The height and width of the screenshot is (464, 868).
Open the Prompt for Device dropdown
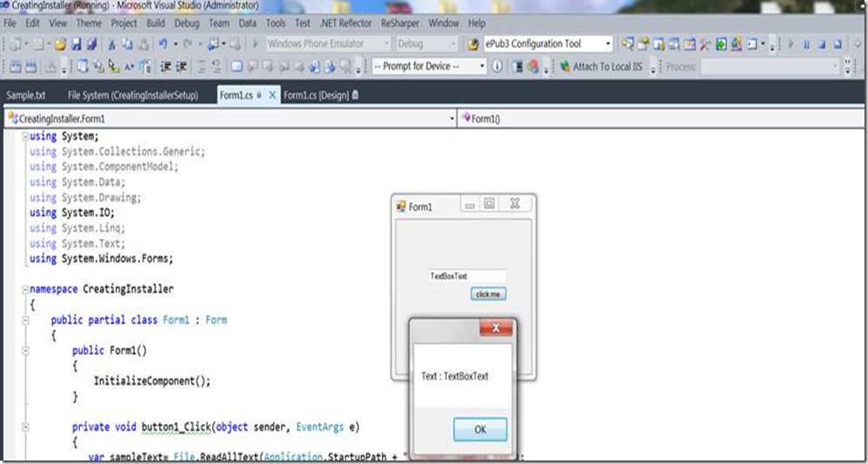point(482,67)
